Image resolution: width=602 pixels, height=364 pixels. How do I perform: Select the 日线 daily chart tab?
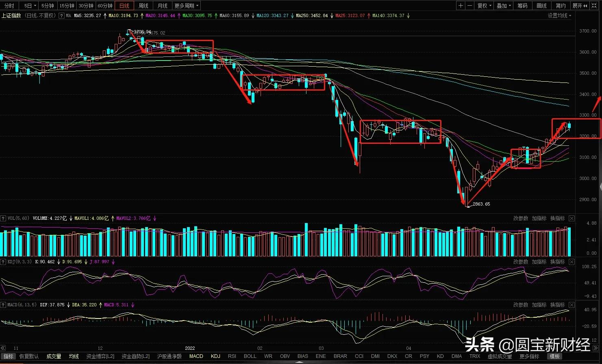[124, 6]
